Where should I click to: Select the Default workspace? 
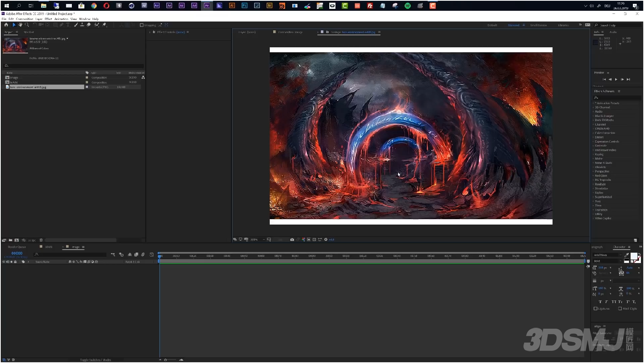tap(492, 25)
